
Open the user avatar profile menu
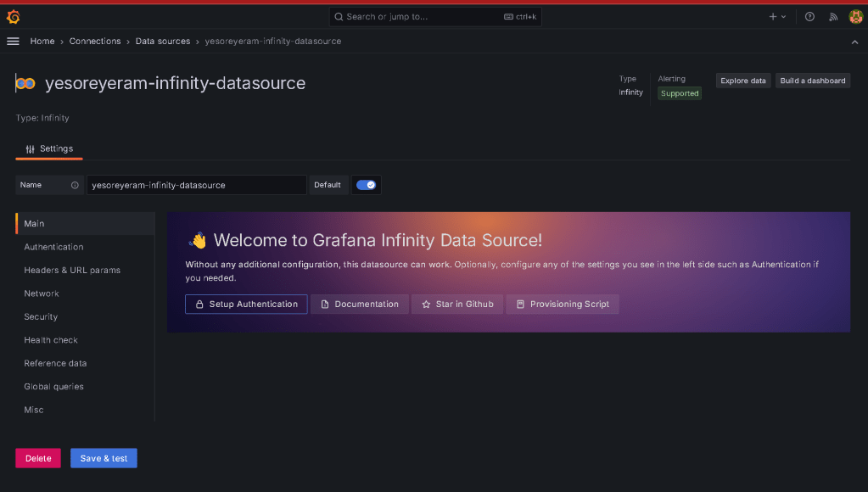855,17
